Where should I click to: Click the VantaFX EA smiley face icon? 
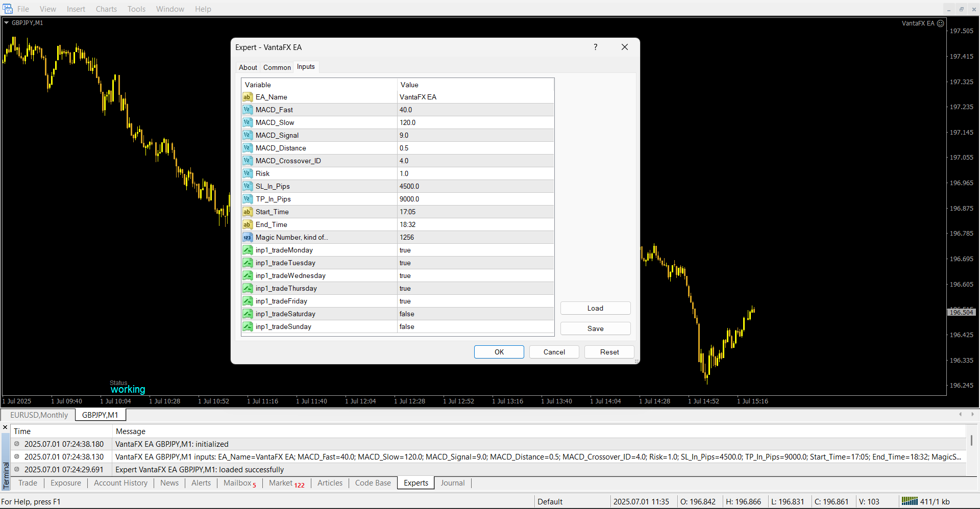coord(940,23)
